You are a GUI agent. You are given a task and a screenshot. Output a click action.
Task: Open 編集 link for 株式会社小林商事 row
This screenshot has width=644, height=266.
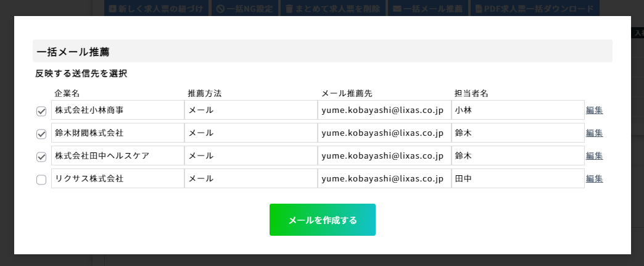point(594,110)
